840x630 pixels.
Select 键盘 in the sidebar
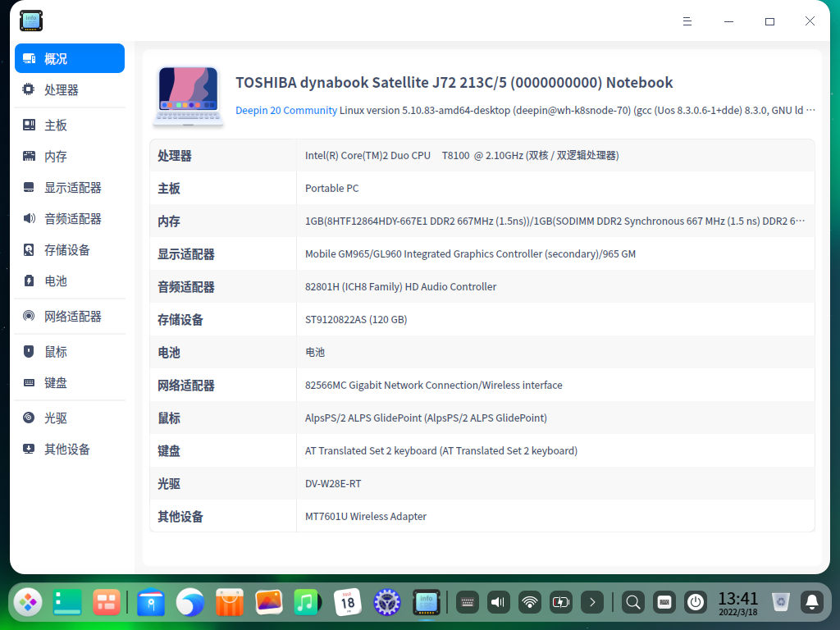[x=70, y=382]
